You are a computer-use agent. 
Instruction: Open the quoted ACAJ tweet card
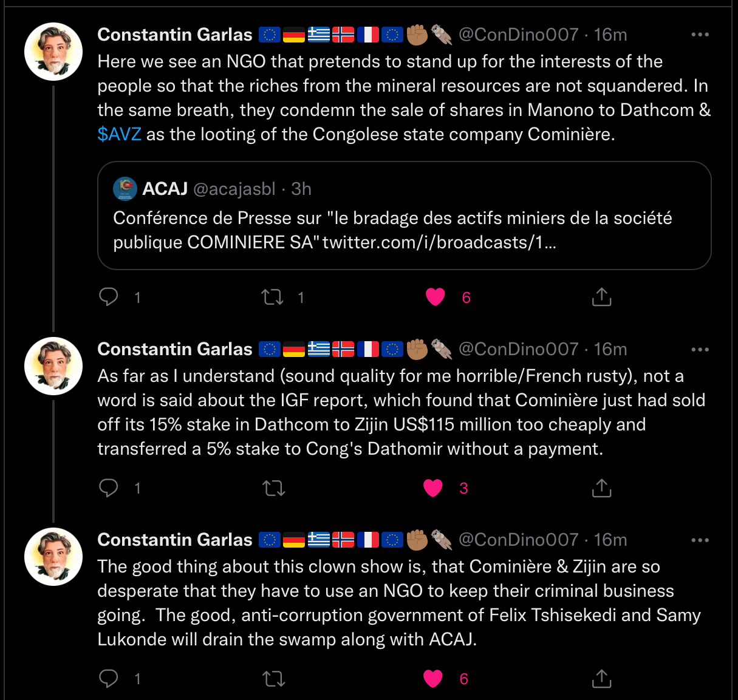pyautogui.click(x=405, y=216)
